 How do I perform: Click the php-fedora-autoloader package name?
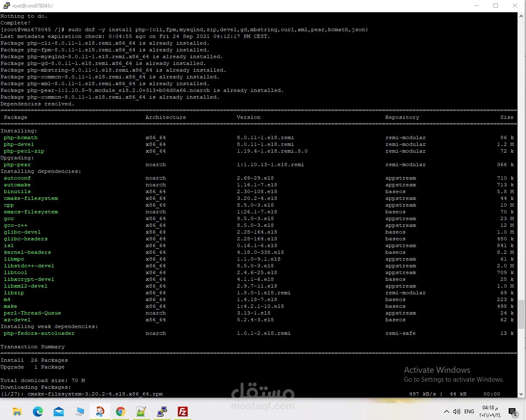[x=39, y=333]
